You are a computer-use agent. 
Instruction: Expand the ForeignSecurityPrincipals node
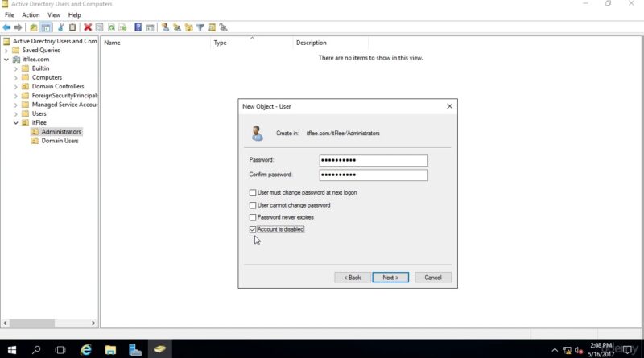(x=15, y=96)
